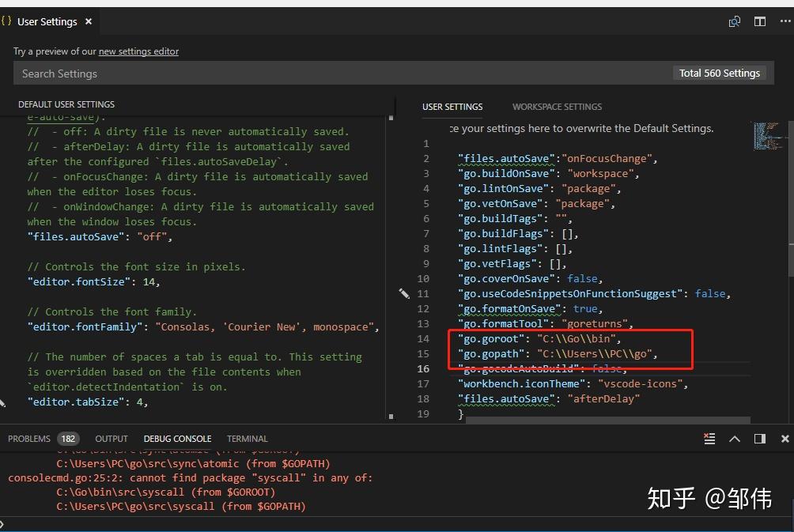Close the bottom panel

coord(785,439)
